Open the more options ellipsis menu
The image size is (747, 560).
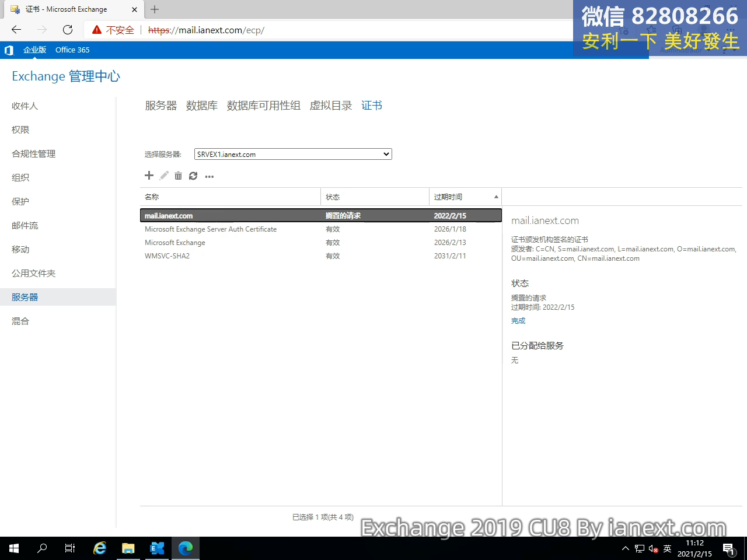pos(210,176)
